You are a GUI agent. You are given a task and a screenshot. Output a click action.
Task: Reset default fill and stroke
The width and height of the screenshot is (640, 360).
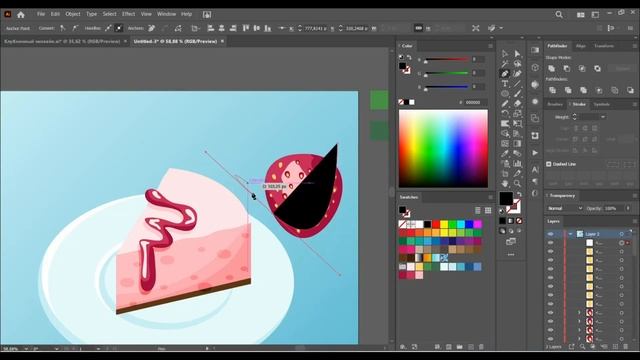tap(502, 211)
